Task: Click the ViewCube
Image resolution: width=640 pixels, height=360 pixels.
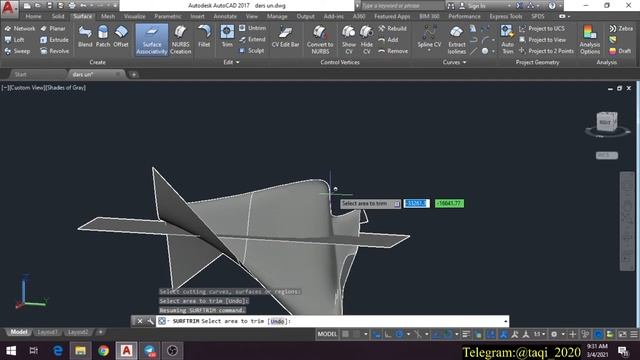Action: coord(607,122)
